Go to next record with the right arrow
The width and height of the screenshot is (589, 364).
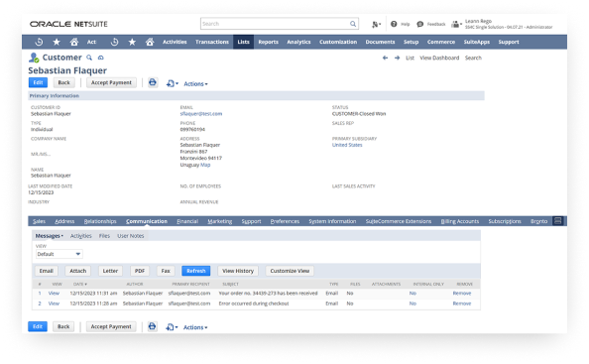[397, 58]
